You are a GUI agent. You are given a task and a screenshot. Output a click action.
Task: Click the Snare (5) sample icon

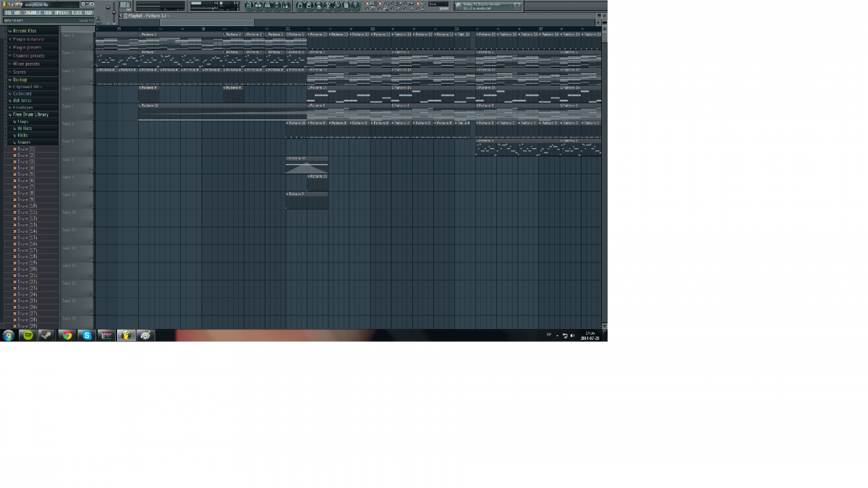(14, 174)
